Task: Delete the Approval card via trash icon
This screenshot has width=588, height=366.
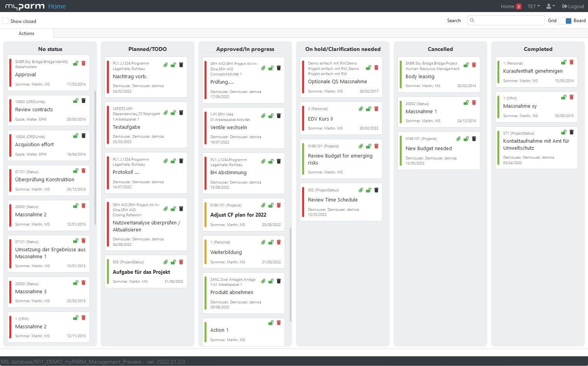Action: (x=84, y=63)
